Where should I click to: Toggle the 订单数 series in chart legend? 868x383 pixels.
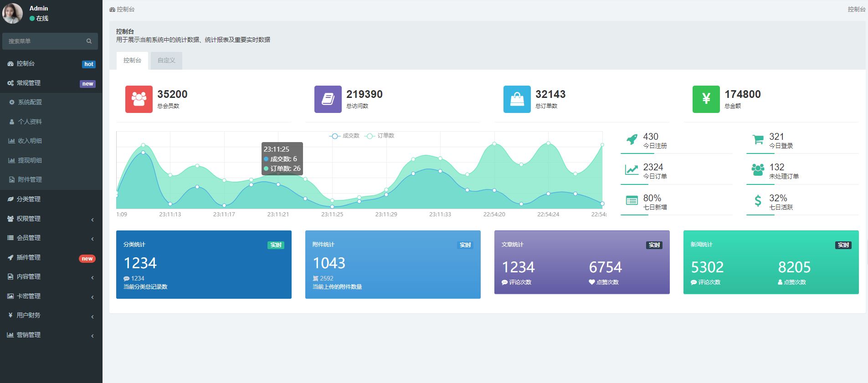click(x=380, y=136)
